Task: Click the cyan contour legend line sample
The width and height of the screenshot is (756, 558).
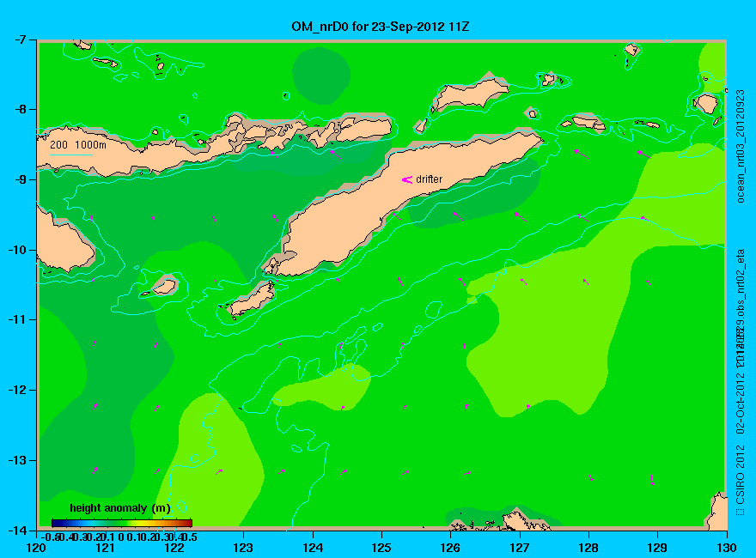Action: [x=70, y=155]
